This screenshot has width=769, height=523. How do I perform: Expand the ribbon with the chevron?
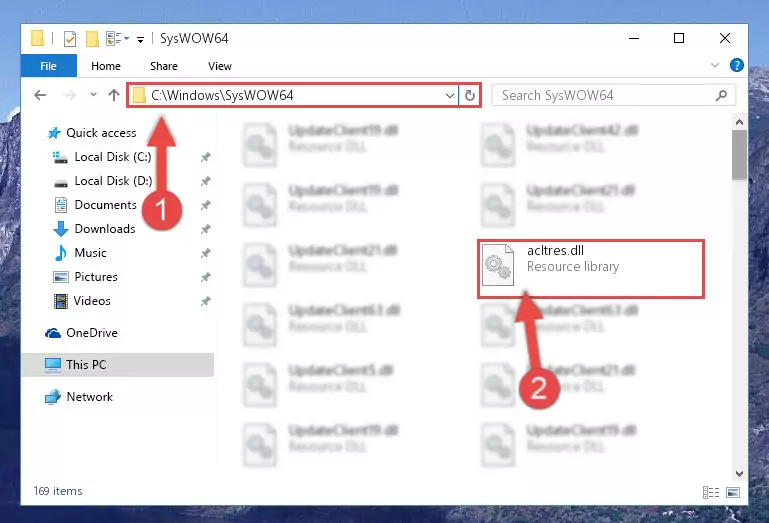[x=715, y=65]
